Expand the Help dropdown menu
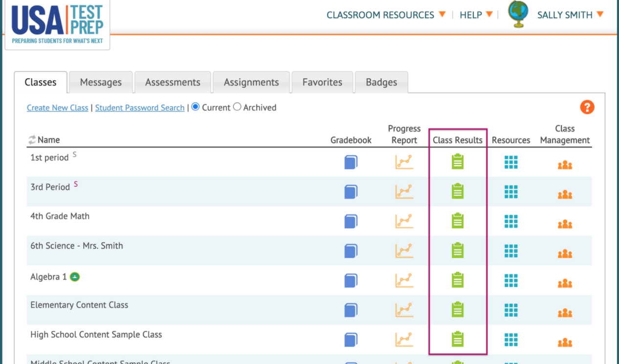 (476, 15)
